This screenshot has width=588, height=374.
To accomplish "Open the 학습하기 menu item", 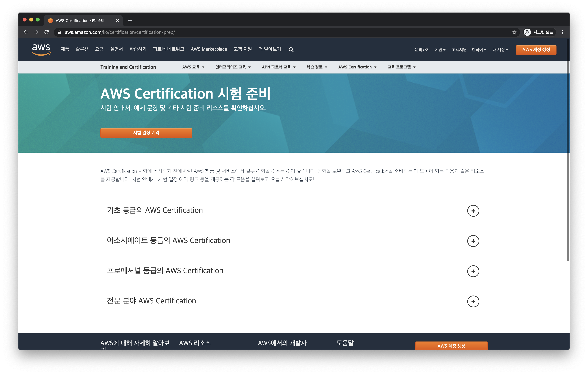I will (x=138, y=49).
